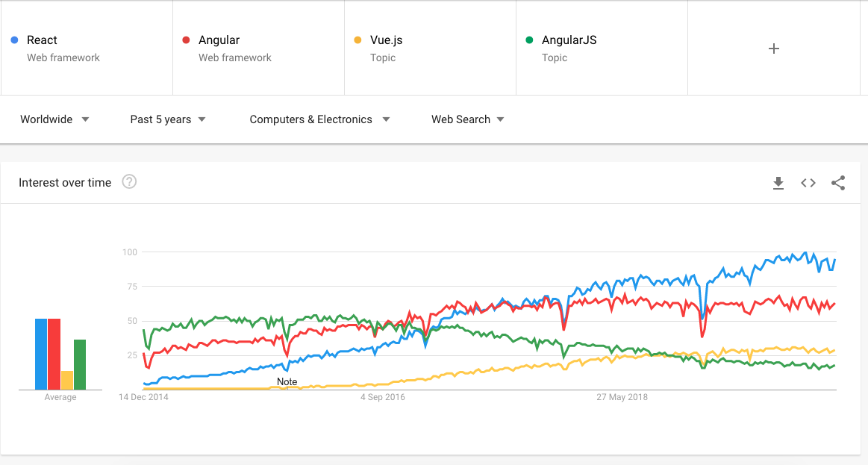Edit the Angular search term
The width and height of the screenshot is (868, 465).
[258, 49]
